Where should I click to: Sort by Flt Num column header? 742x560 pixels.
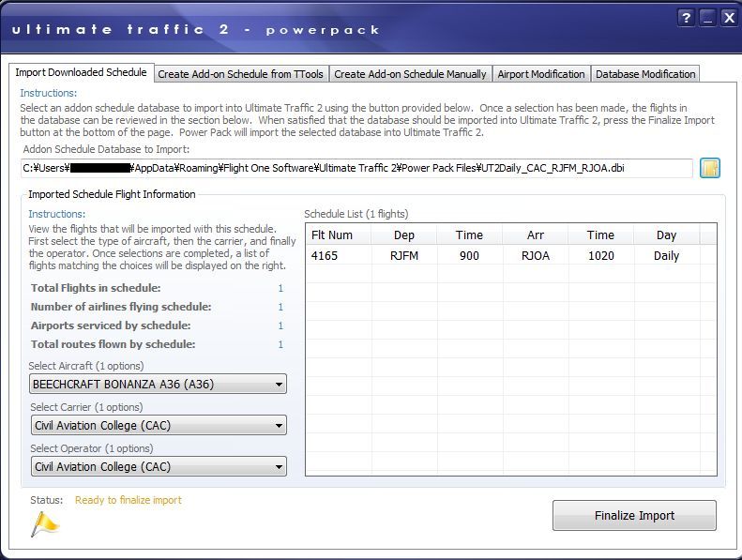coord(338,235)
